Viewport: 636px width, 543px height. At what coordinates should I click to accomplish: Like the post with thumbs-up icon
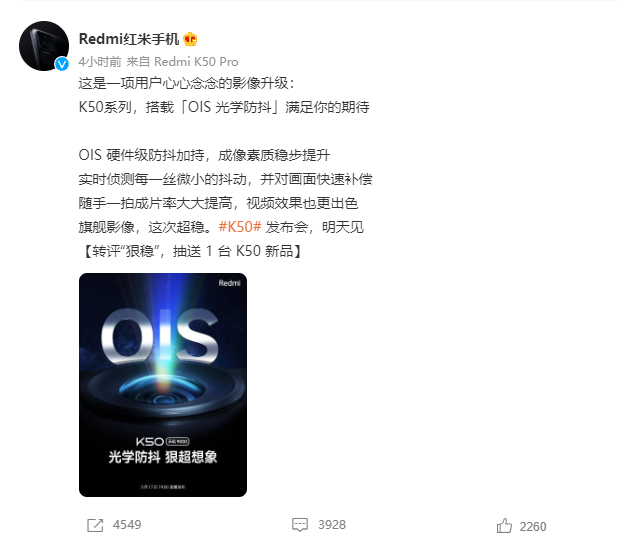504,526
